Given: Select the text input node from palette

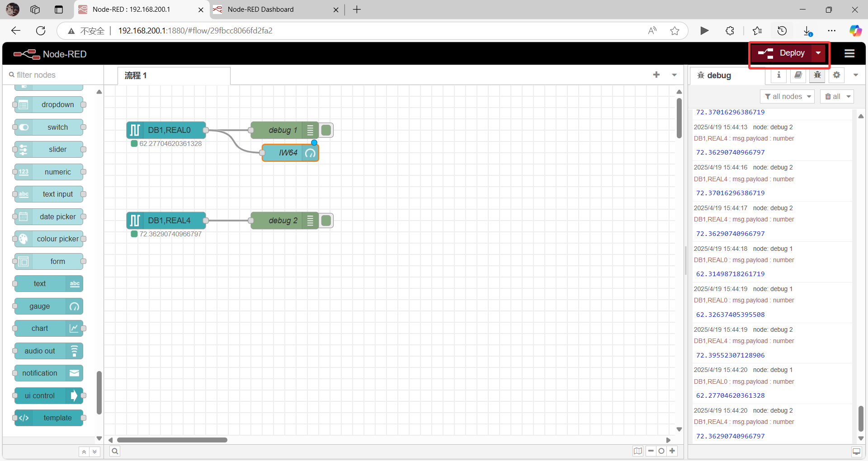Looking at the screenshot, I should click(49, 194).
